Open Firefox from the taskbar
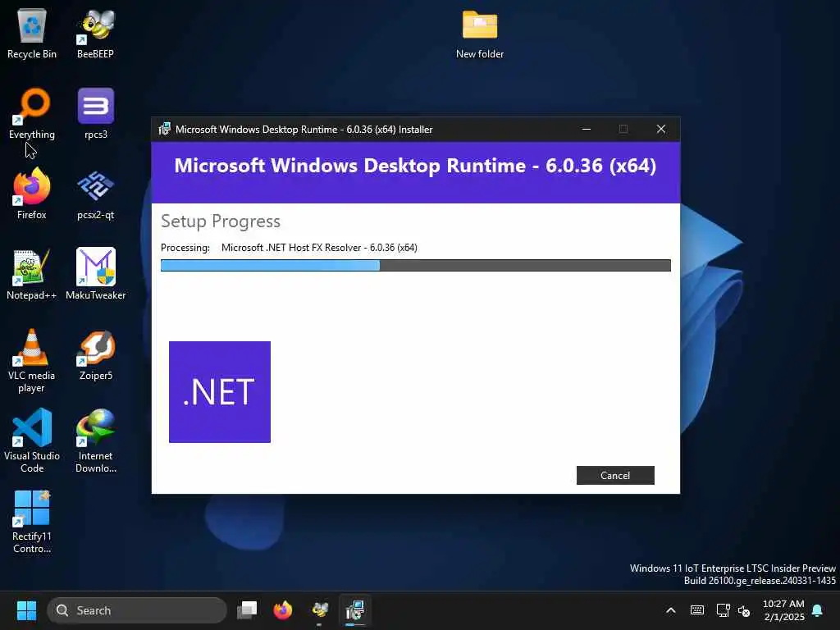Image resolution: width=840 pixels, height=630 pixels. point(283,610)
